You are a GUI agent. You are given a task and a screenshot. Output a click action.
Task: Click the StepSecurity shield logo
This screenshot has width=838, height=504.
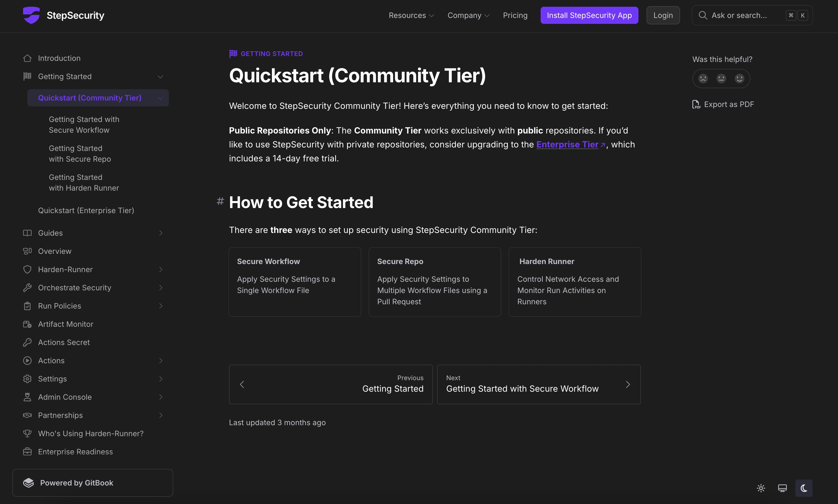pyautogui.click(x=31, y=15)
